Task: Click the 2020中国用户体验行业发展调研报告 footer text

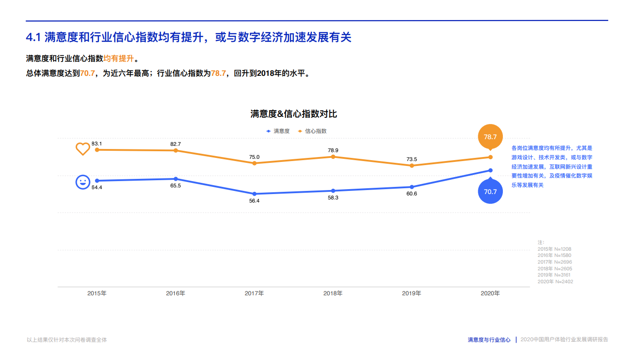Action: tap(564, 340)
